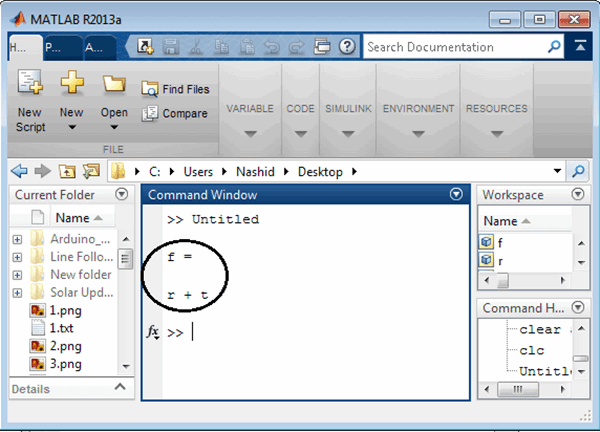Click the Find Files icon
The image size is (600, 432).
[x=150, y=89]
